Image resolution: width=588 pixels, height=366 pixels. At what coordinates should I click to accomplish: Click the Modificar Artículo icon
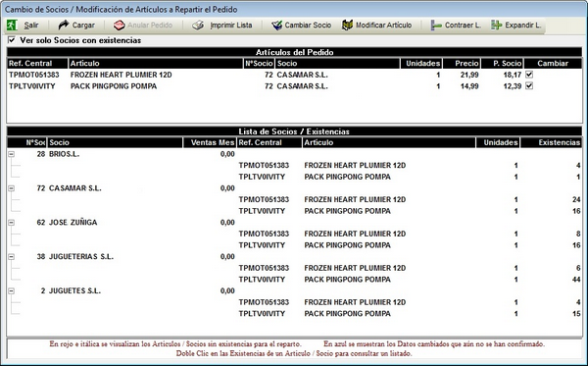click(347, 26)
